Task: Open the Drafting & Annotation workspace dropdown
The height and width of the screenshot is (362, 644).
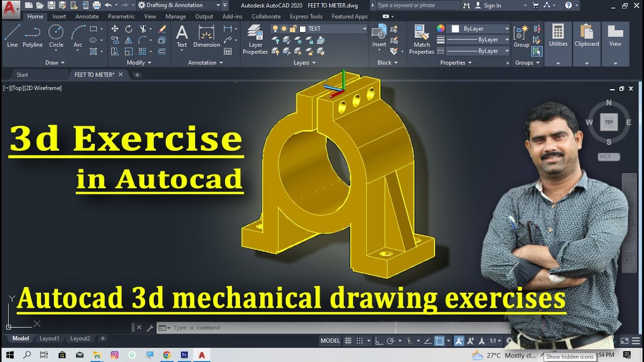Action: point(180,5)
